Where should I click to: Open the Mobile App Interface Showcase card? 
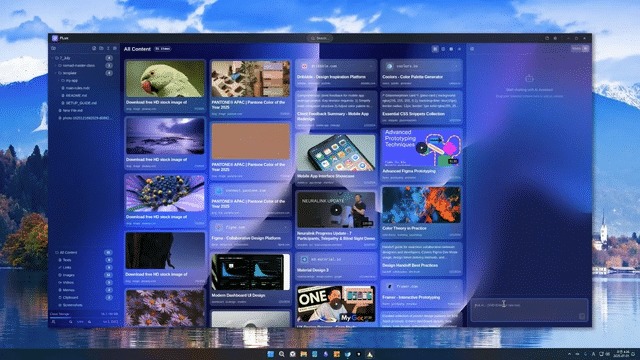[336, 159]
